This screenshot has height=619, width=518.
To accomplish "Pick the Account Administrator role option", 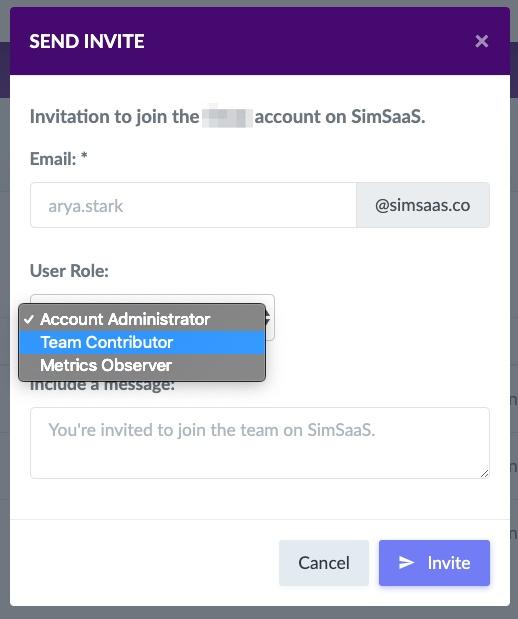I will tap(142, 319).
